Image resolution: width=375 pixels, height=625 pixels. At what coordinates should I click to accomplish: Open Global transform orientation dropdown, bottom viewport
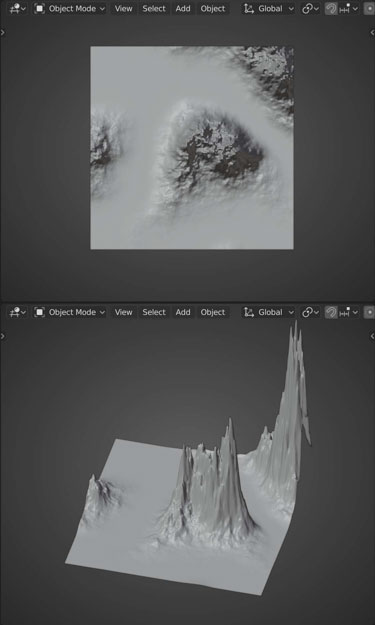coord(269,312)
